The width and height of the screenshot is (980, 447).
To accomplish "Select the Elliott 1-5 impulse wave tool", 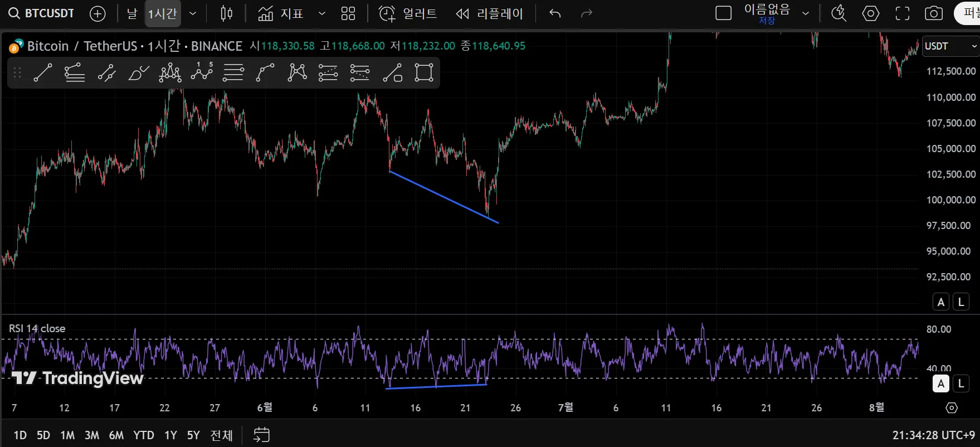I will click(202, 73).
